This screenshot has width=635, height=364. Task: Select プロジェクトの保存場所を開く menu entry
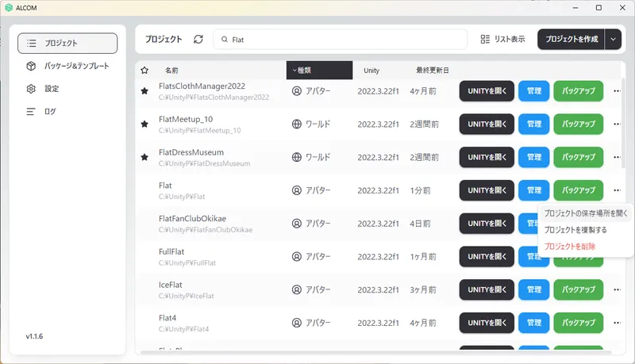click(586, 213)
